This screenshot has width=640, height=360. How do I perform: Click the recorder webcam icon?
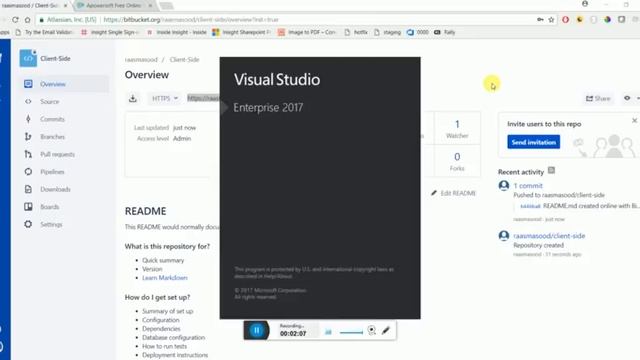pos(371,330)
